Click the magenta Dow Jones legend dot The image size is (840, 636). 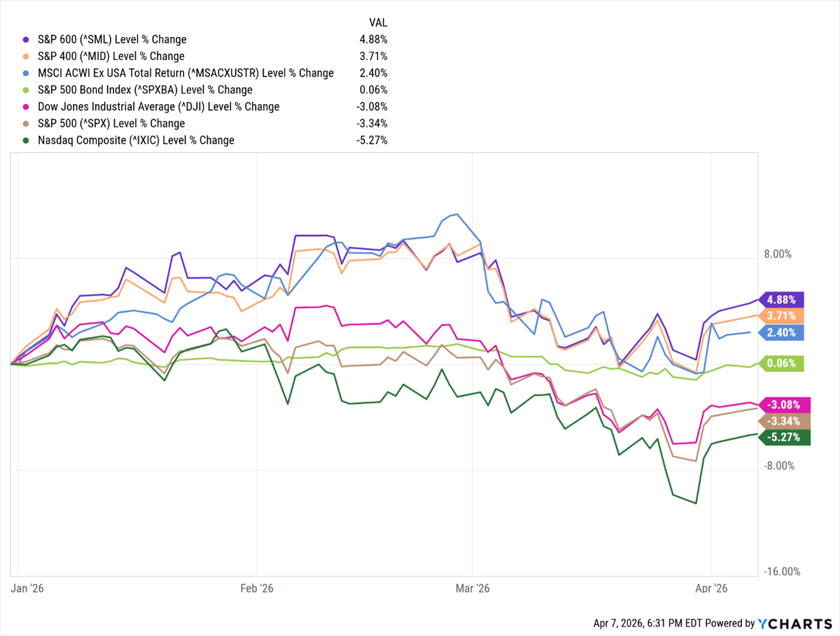(x=26, y=107)
